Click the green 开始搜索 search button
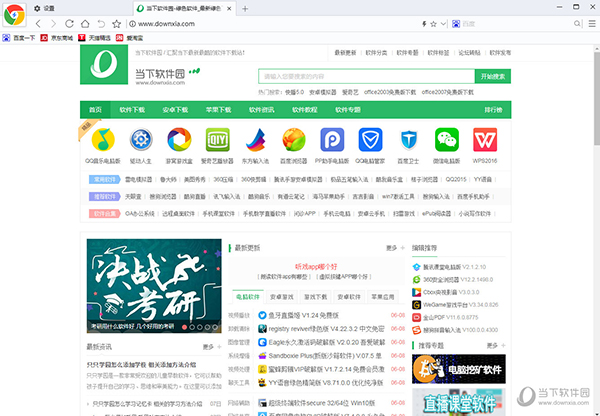The width and height of the screenshot is (600, 416). [493, 77]
